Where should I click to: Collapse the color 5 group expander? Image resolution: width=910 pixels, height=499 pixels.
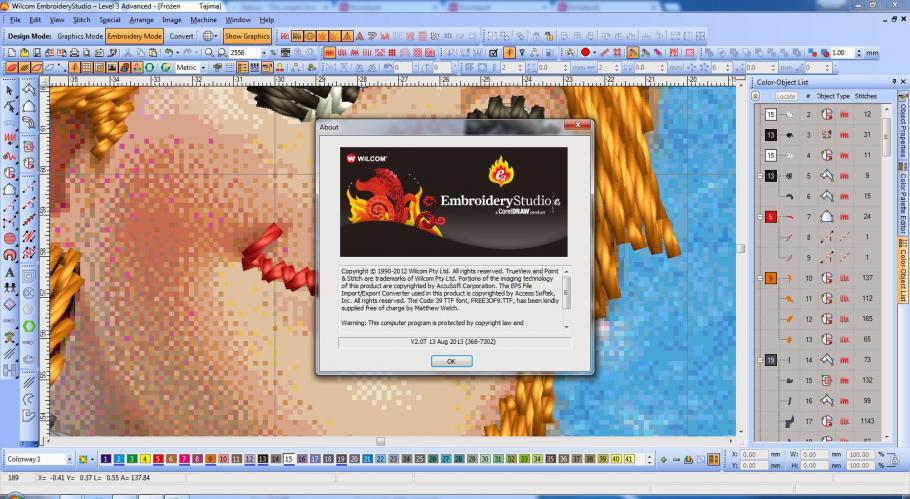click(760, 216)
